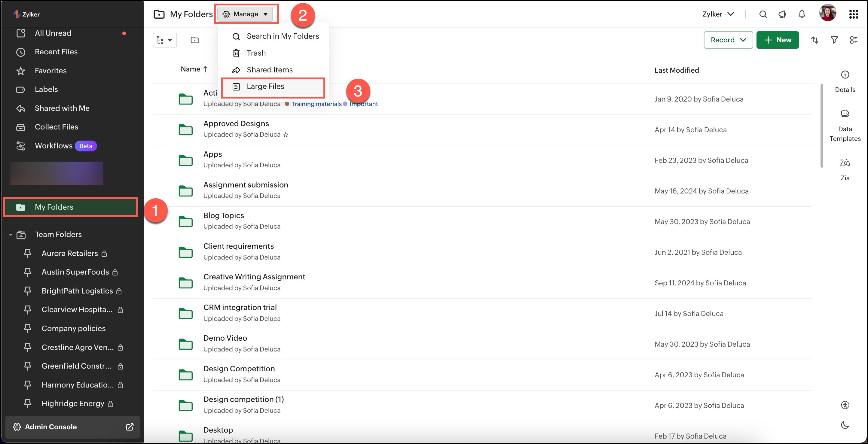The height and width of the screenshot is (444, 868).
Task: Open the notifications bell
Action: point(802,14)
